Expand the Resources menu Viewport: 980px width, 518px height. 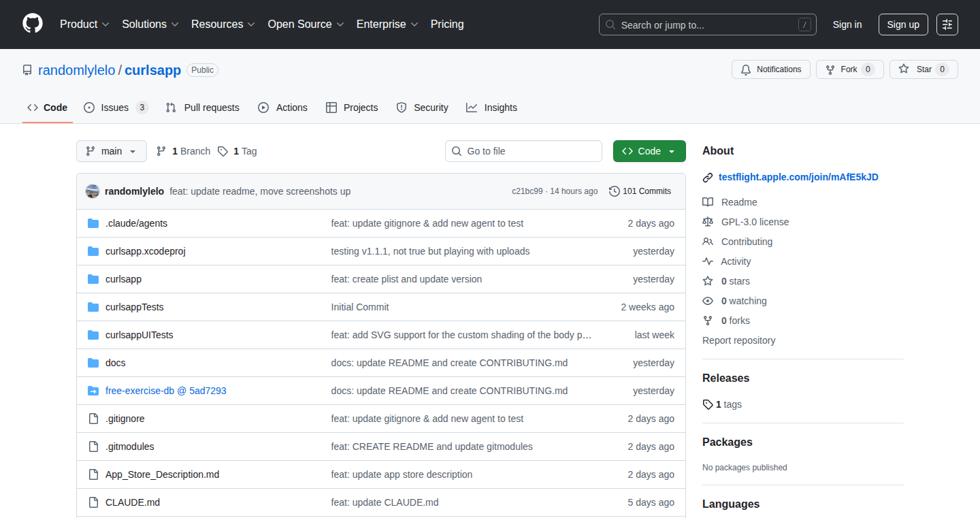223,25
